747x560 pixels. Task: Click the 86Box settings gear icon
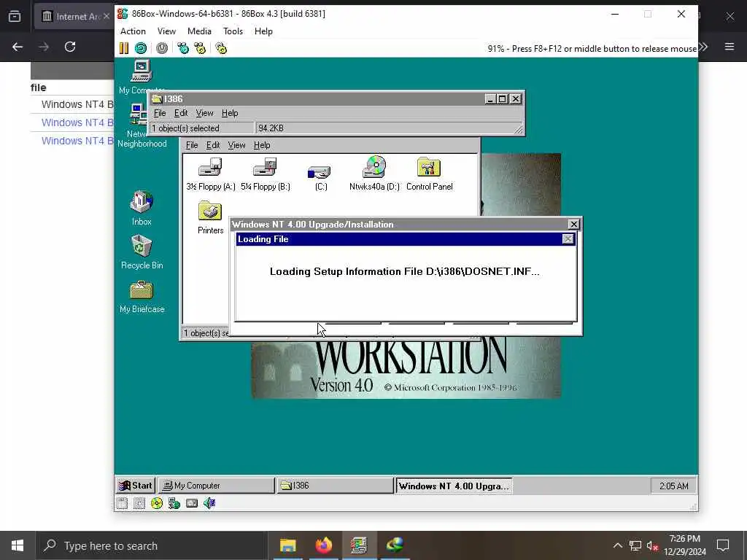click(x=221, y=48)
